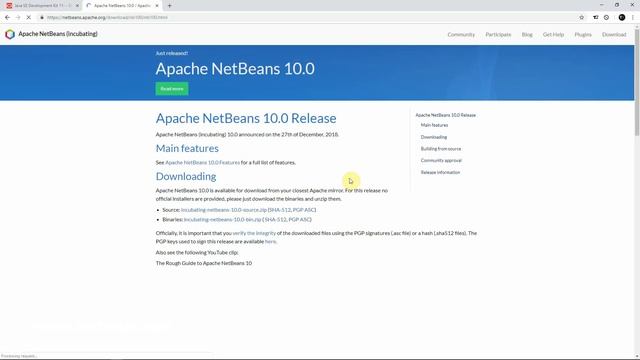This screenshot has height=360, width=640.
Task: Click the Apache NetBeans (incubating) site title
Action: tap(58, 34)
